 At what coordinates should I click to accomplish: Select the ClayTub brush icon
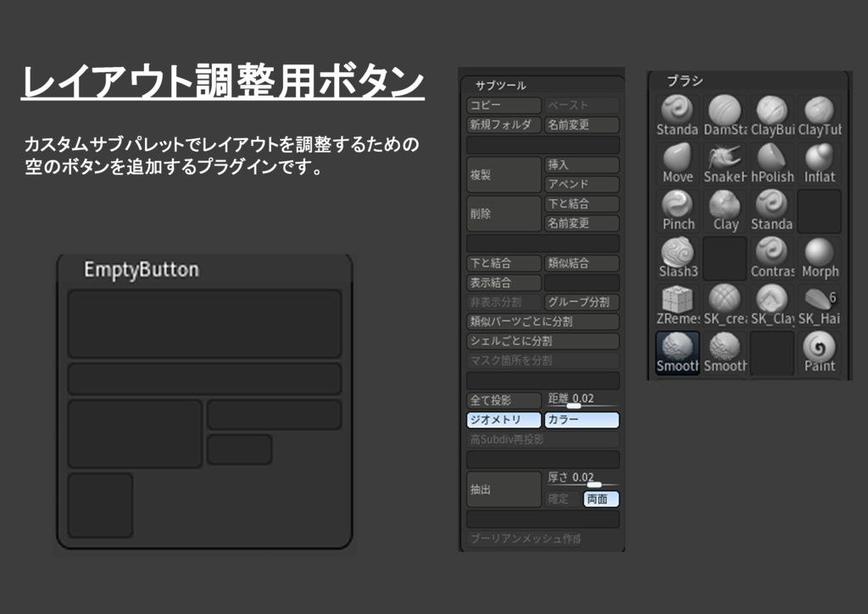(x=820, y=115)
